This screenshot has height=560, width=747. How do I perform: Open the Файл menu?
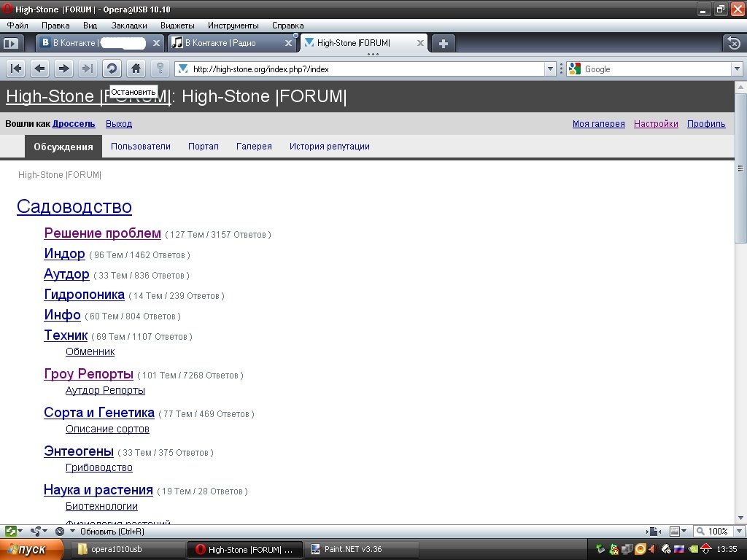tap(18, 26)
